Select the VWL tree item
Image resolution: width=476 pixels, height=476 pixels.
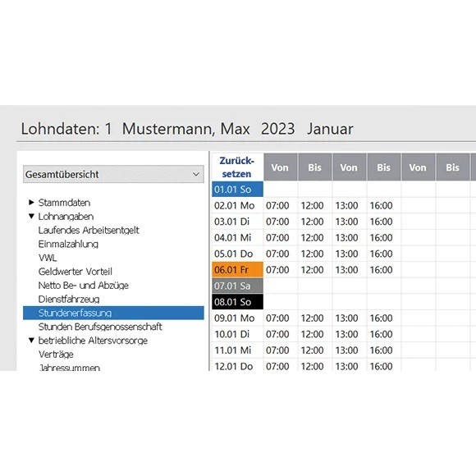48,258
